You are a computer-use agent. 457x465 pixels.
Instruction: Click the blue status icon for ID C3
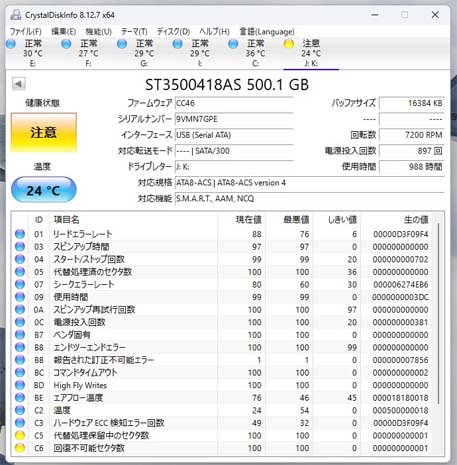click(x=20, y=423)
